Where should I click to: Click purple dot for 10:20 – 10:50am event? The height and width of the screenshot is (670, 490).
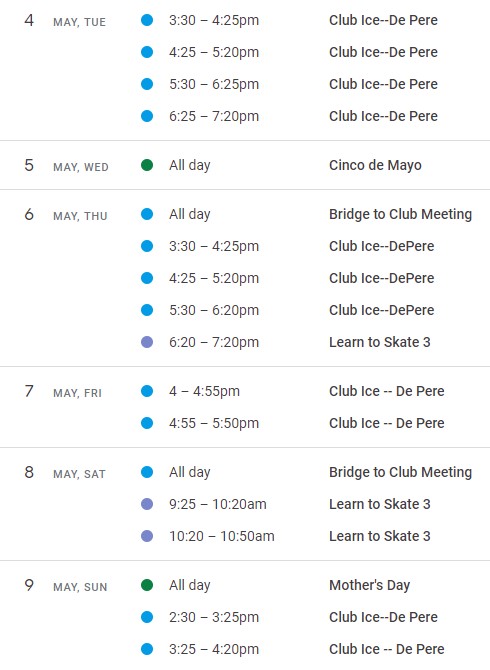click(147, 536)
